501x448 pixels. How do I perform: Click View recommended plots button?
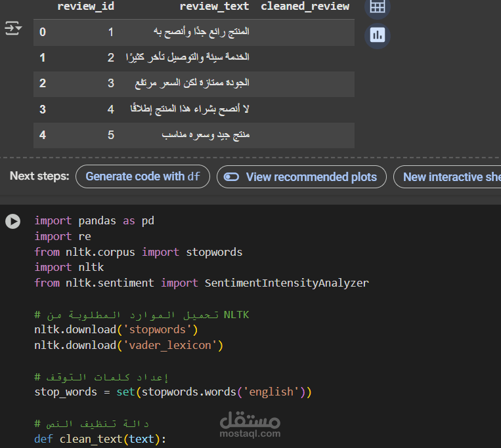click(x=301, y=176)
